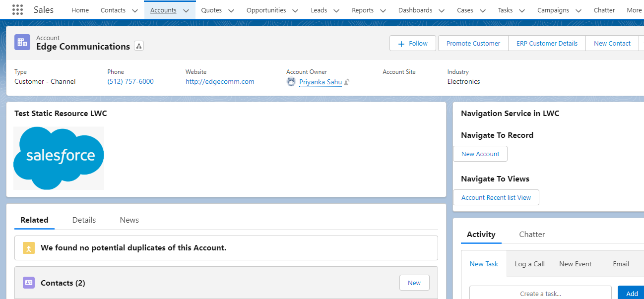Click the Salesforce cloud logo image
Image resolution: width=644 pixels, height=299 pixels.
[59, 158]
